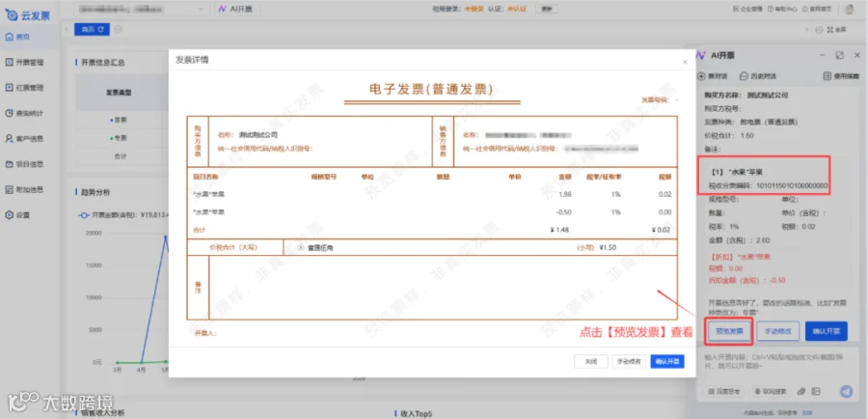
Task: Start 新对话 in the AI开票 panel
Action: [x=713, y=76]
